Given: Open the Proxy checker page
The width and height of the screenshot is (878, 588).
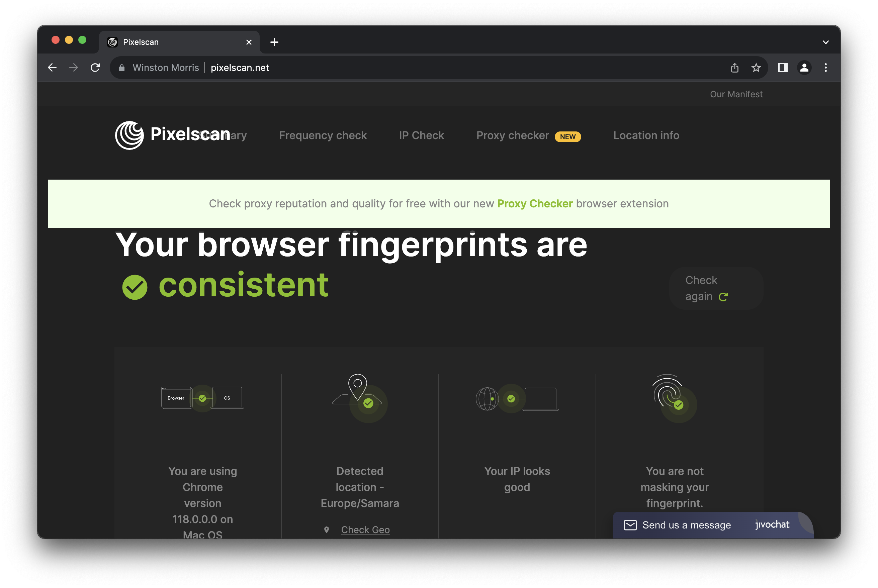Looking at the screenshot, I should click(512, 135).
